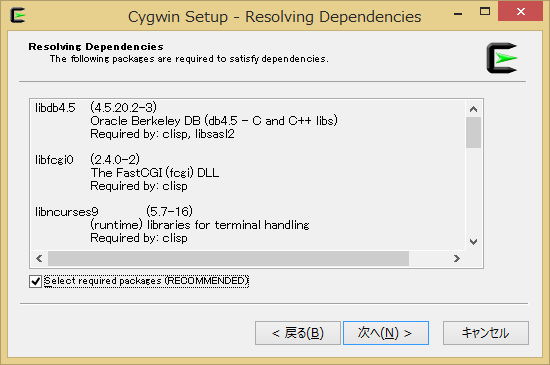Cancel setup with the キャンセル button
The height and width of the screenshot is (365, 550).
pos(485,333)
